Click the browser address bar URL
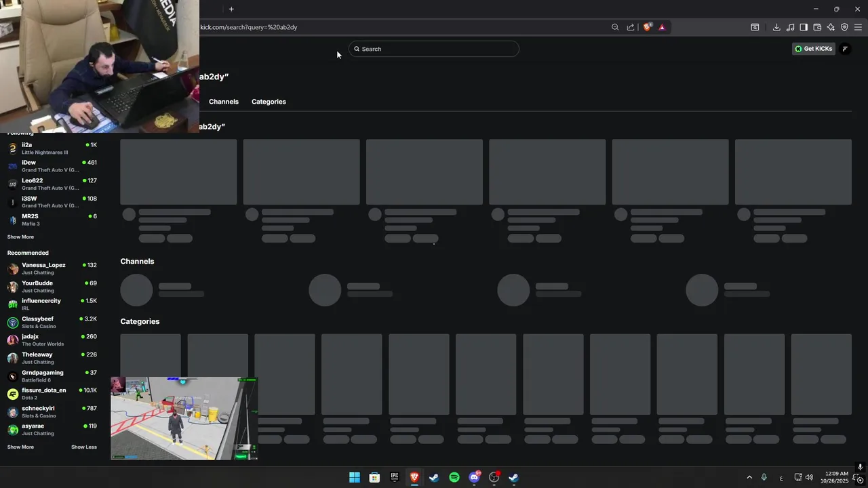This screenshot has height=488, width=868. tap(249, 27)
